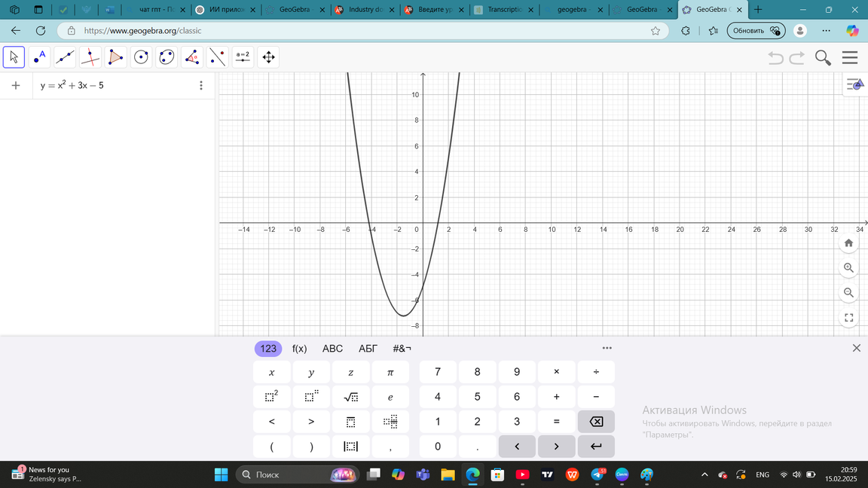The height and width of the screenshot is (488, 868).
Task: Choose the Perpendicular Line tool
Action: 90,57
